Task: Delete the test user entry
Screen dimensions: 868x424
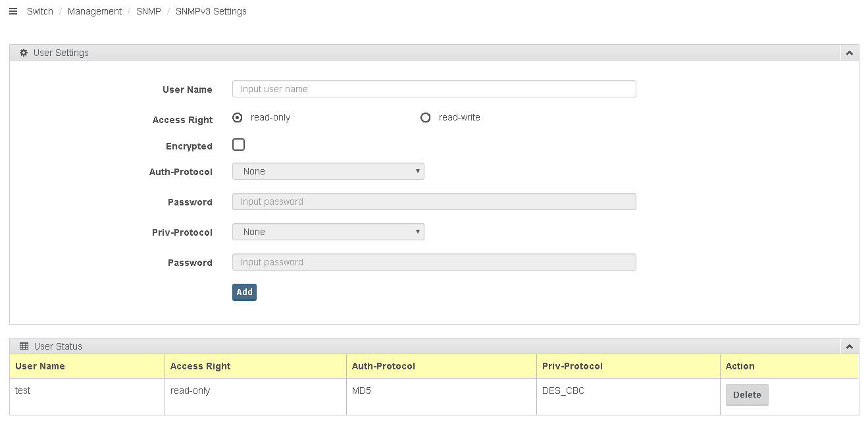Action: (746, 395)
